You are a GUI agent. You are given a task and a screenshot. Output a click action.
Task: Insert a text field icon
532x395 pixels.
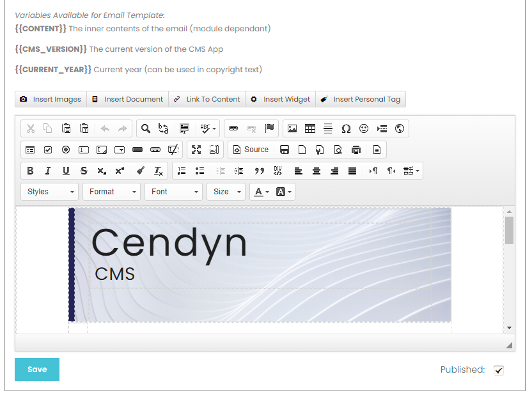pos(84,150)
